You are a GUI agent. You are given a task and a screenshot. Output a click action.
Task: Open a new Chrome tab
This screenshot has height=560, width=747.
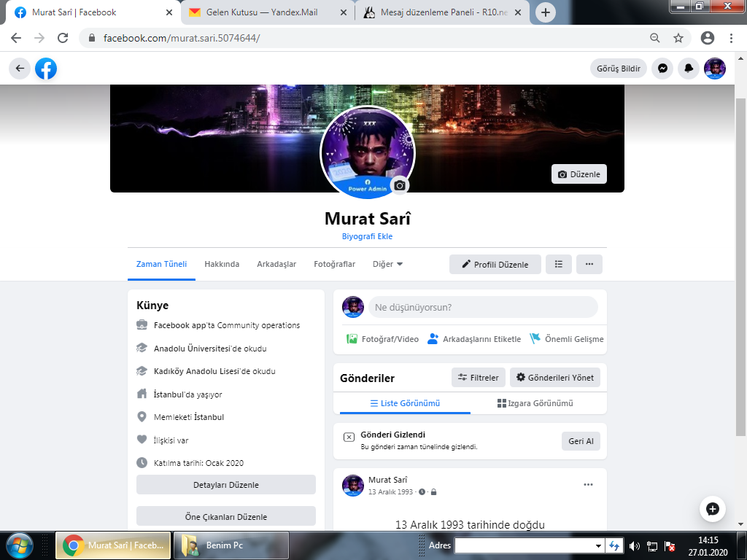pos(546,12)
